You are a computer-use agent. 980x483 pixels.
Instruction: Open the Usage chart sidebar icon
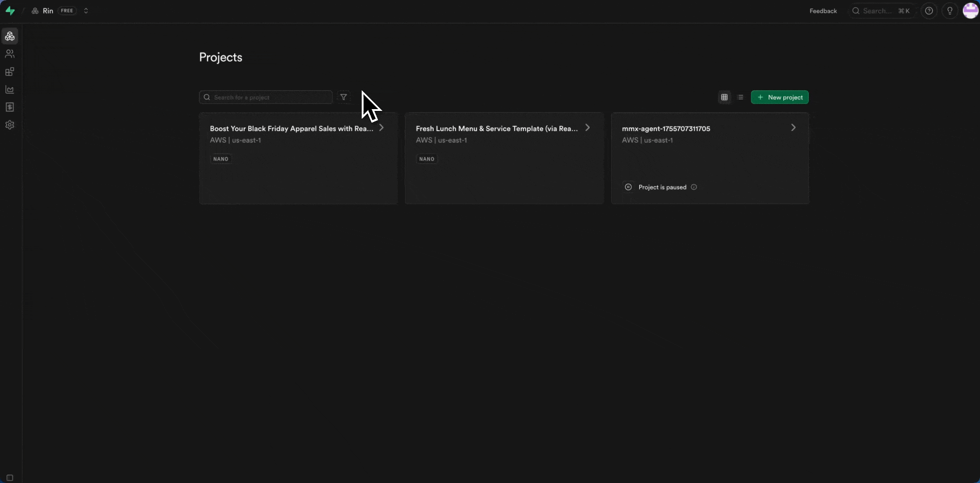10,89
